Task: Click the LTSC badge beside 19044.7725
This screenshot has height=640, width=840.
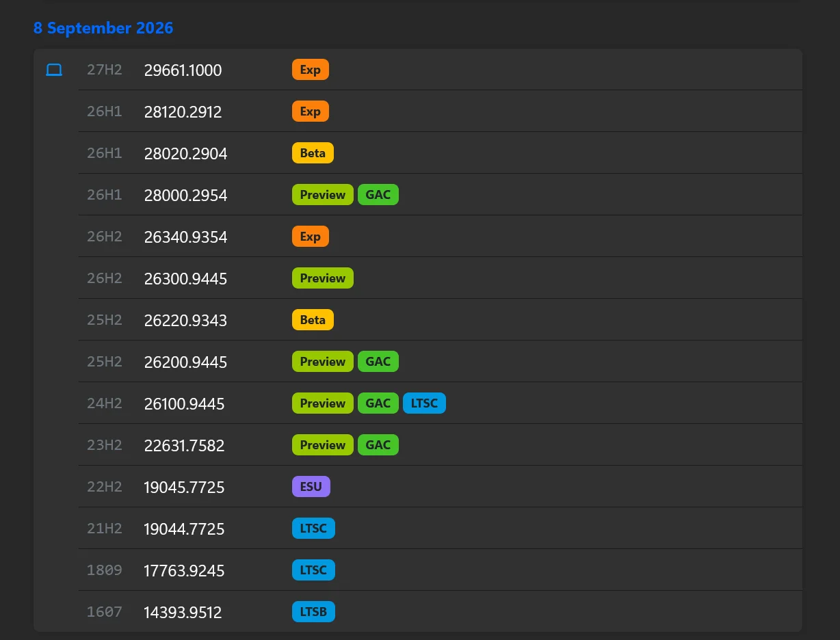Action: point(313,529)
